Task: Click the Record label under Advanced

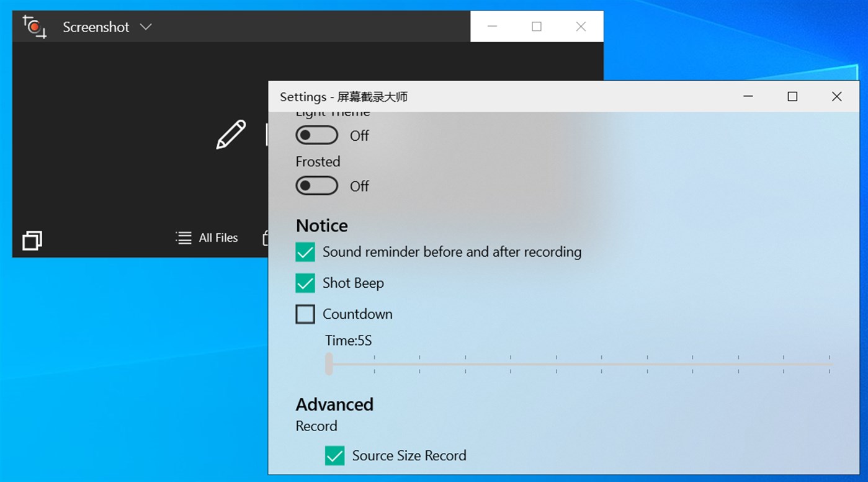Action: click(316, 426)
